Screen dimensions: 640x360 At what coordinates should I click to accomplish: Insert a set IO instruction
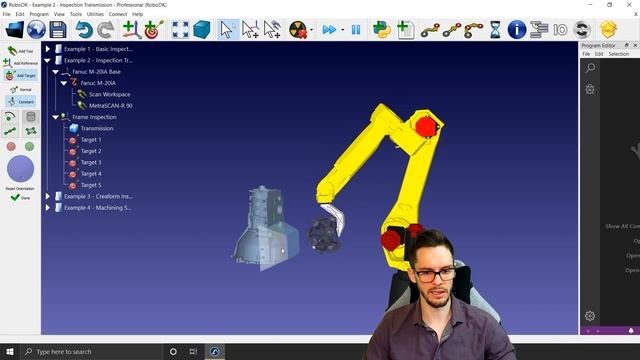tap(560, 30)
